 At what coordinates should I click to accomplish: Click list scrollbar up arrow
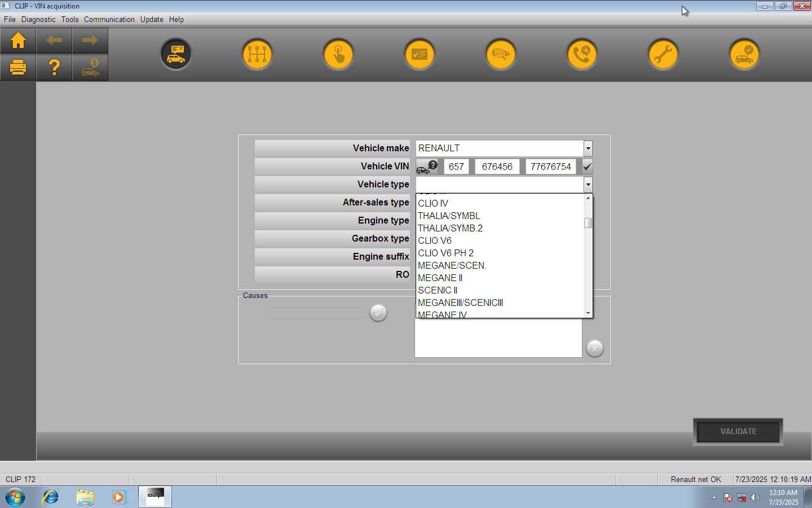click(588, 198)
